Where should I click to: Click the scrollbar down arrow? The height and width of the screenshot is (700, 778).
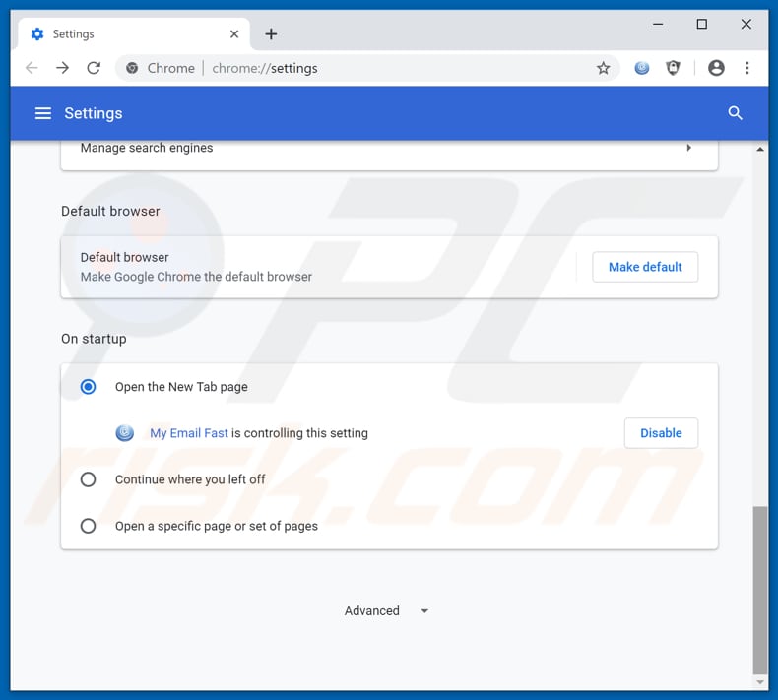(x=759, y=682)
